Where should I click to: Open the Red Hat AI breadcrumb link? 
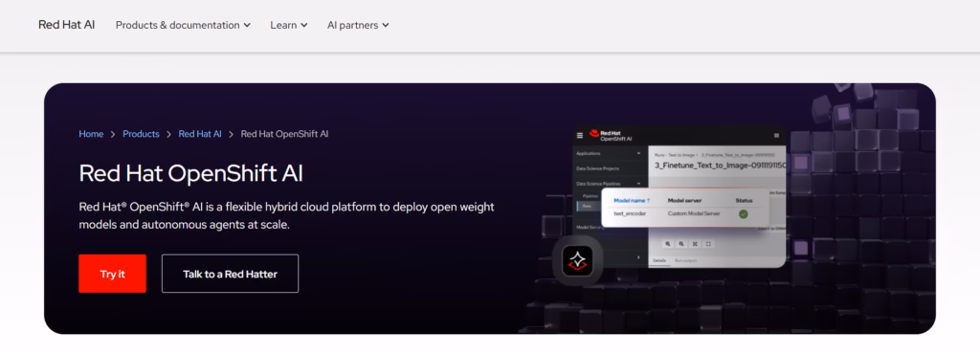[200, 134]
